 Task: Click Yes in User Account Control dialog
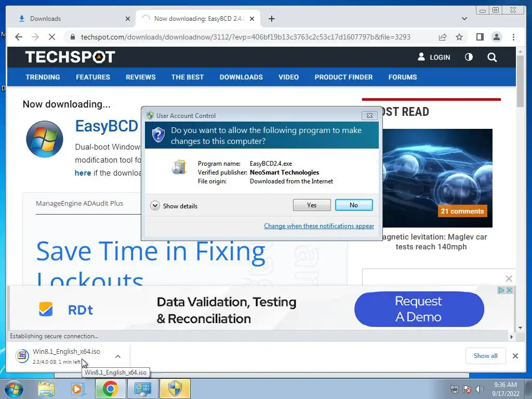pyautogui.click(x=312, y=205)
